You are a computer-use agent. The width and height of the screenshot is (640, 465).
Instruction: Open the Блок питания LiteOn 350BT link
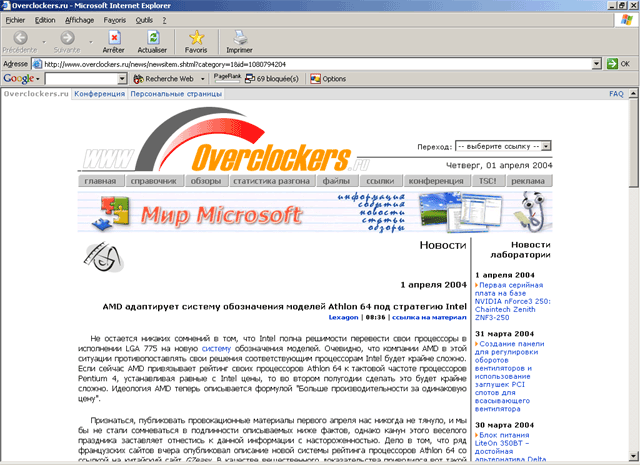click(x=510, y=447)
